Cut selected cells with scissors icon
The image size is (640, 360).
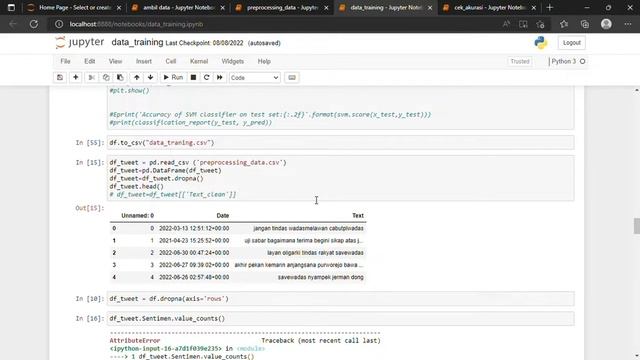tap(92, 78)
